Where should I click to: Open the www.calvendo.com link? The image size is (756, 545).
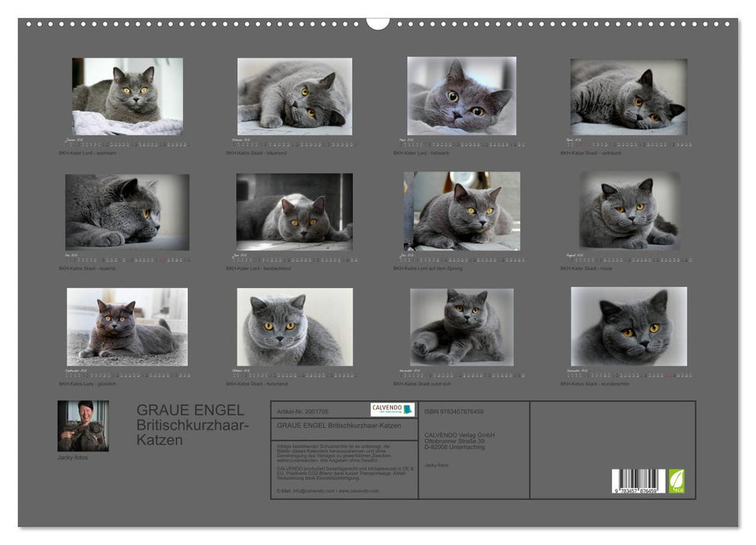(x=360, y=491)
